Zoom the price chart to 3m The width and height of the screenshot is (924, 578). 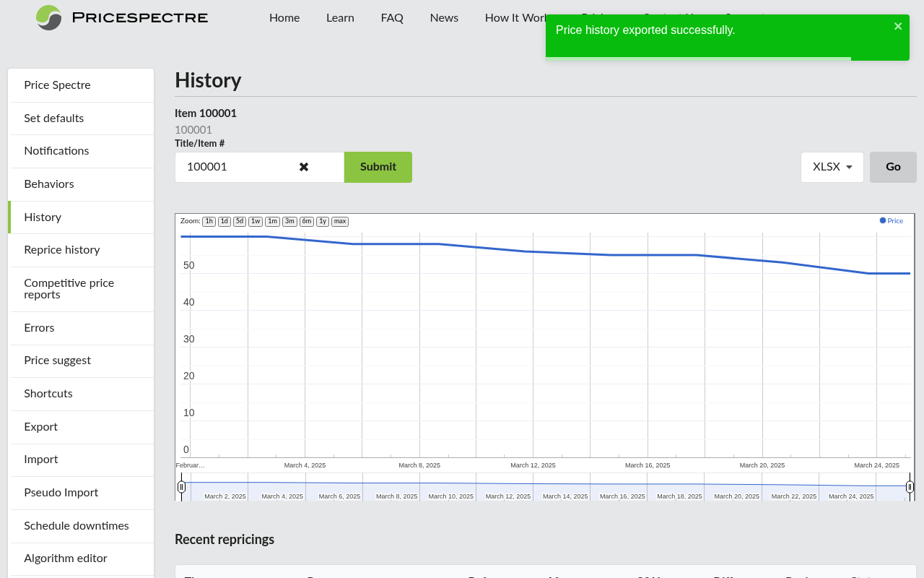pyautogui.click(x=289, y=221)
